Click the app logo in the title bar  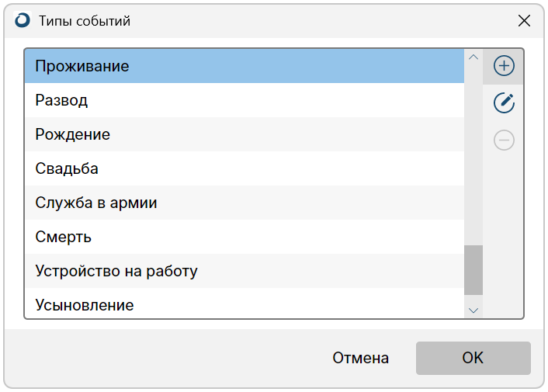click(23, 21)
